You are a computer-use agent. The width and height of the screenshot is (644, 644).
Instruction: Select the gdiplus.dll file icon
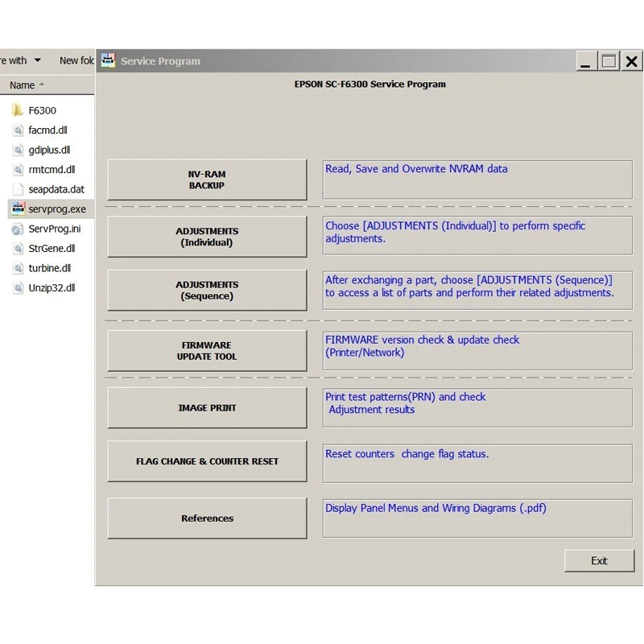pos(18,150)
